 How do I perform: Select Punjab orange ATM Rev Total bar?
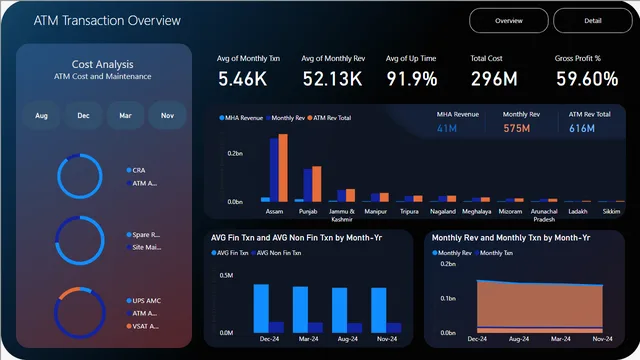pos(317,184)
